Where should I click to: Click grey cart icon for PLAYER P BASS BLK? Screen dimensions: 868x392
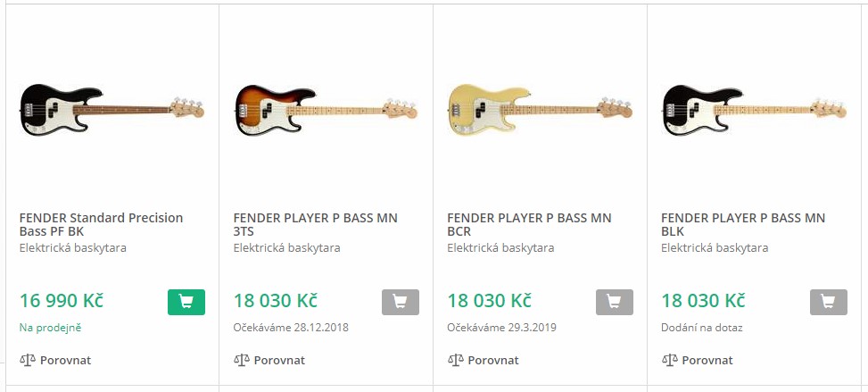coord(828,302)
